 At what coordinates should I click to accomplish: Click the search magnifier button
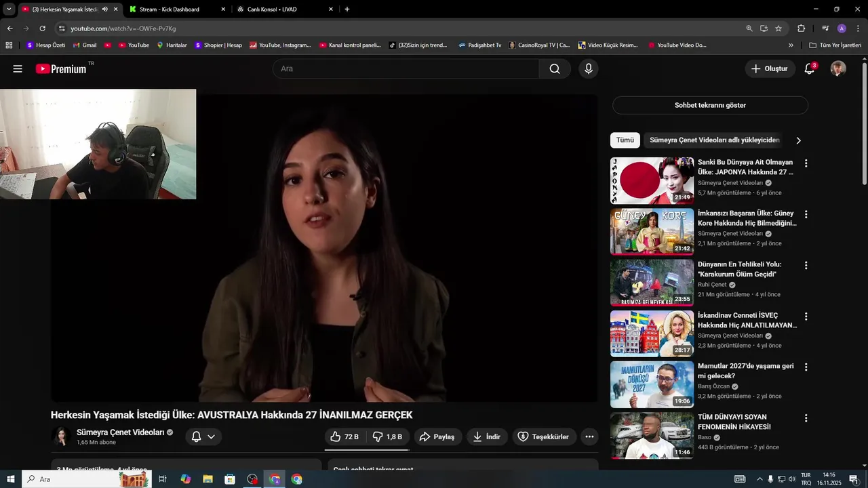[555, 68]
